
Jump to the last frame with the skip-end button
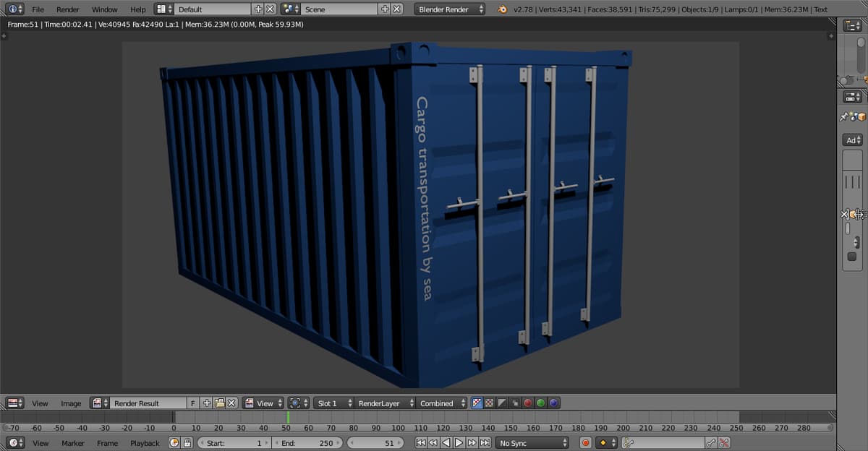click(483, 442)
